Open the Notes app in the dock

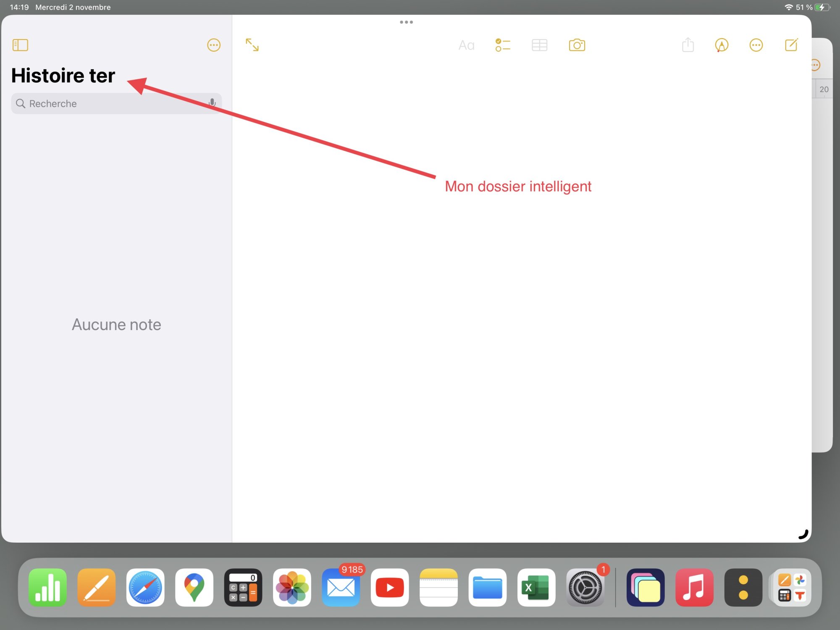click(x=438, y=587)
